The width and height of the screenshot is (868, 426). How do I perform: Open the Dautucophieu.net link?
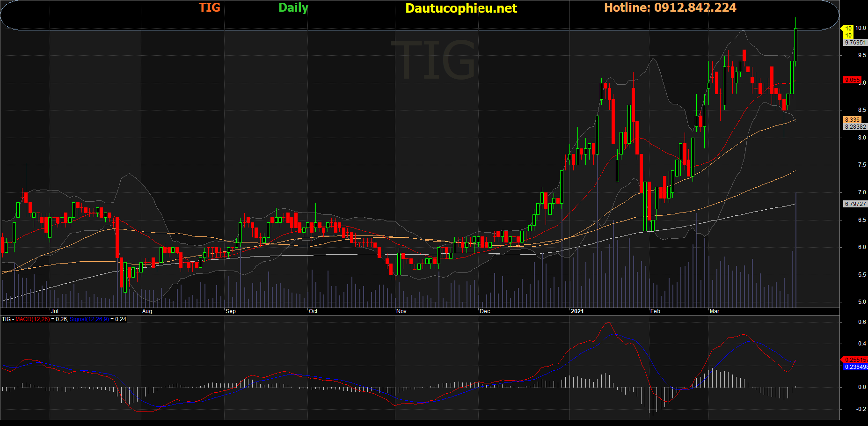461,8
